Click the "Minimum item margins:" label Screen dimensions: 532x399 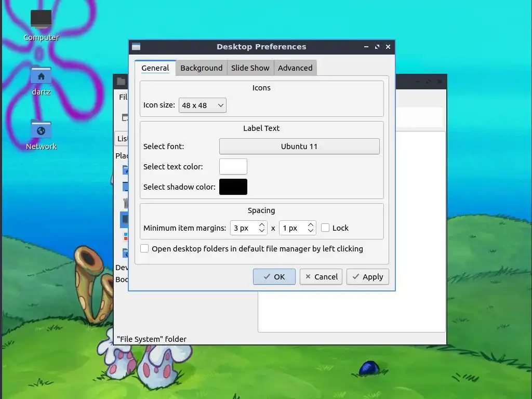click(184, 228)
